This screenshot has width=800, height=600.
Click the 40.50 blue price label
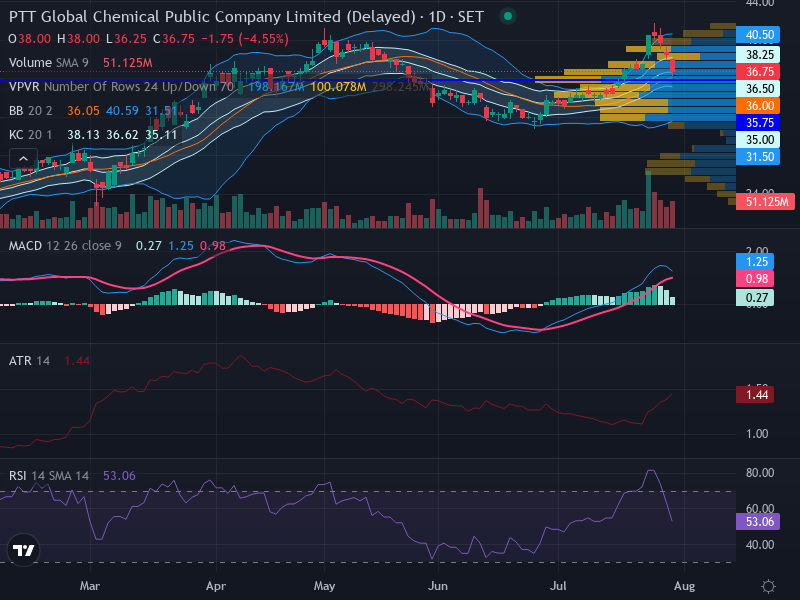point(758,35)
